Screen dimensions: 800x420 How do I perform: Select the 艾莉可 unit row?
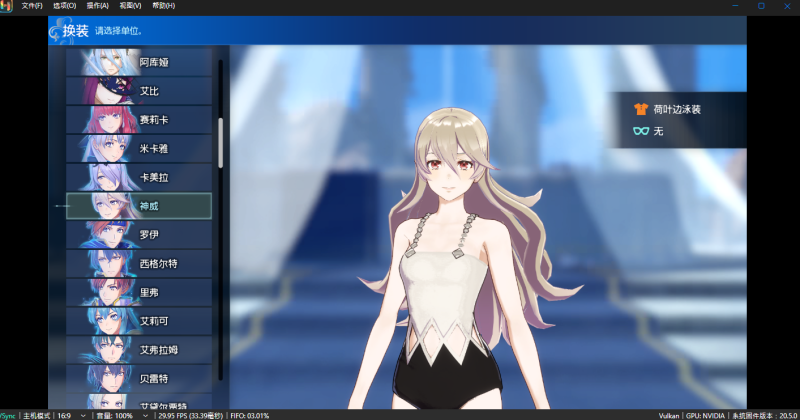(139, 321)
